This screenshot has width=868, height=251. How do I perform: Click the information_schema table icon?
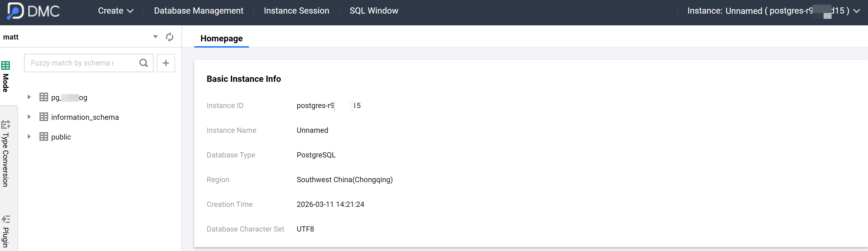(x=44, y=117)
